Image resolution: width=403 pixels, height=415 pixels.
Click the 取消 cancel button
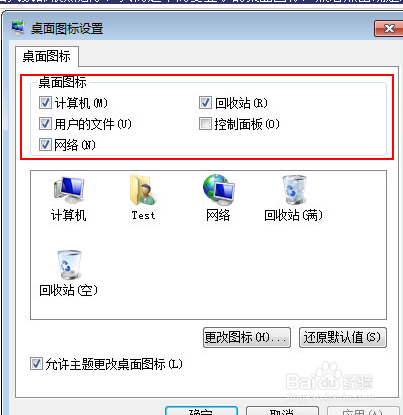pos(282,411)
